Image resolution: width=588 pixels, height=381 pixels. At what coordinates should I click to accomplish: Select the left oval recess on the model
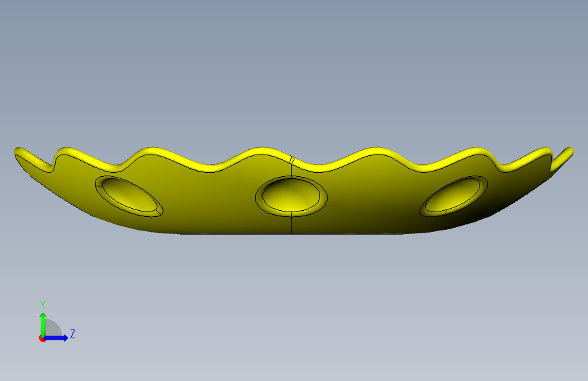129,196
